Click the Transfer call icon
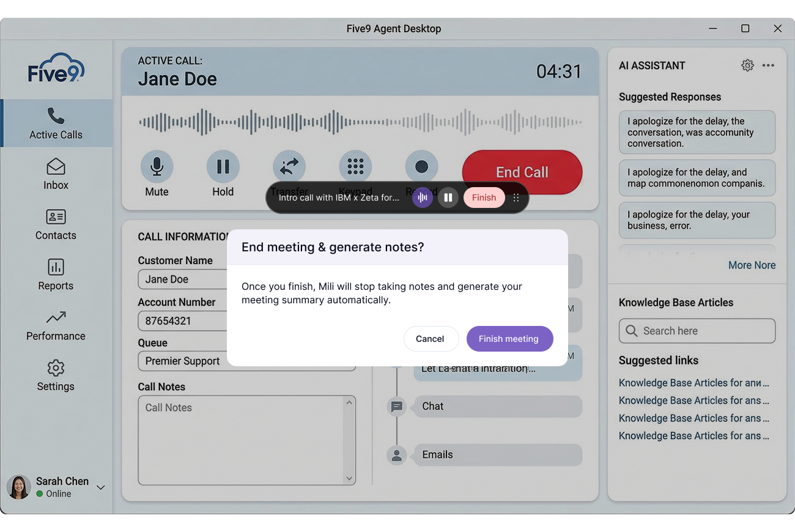 (289, 166)
